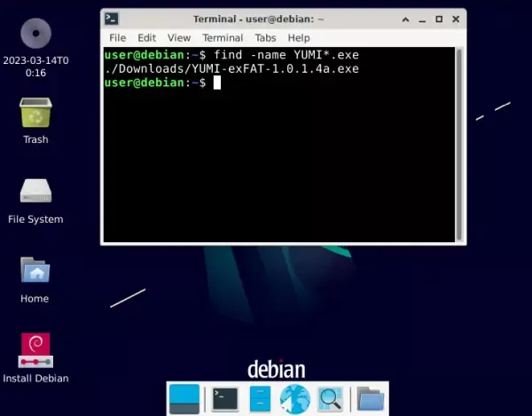Click the terminal window menu icon in the title bar
The height and width of the screenshot is (416, 532).
pyautogui.click(x=113, y=18)
